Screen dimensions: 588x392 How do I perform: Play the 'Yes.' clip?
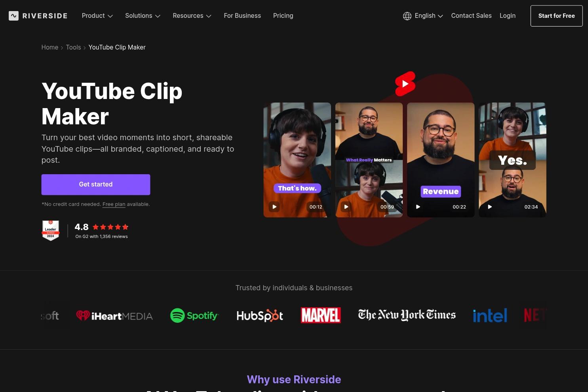pos(490,207)
